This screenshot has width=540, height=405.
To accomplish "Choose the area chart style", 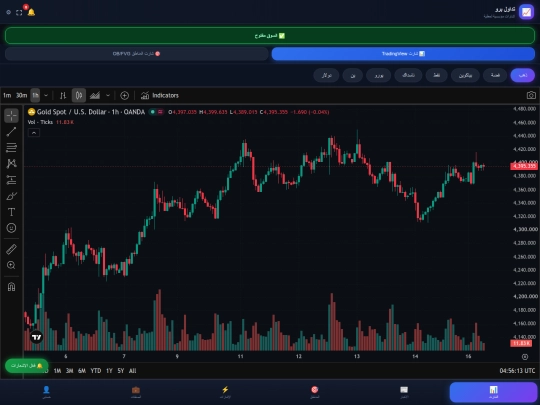I will tap(95, 95).
